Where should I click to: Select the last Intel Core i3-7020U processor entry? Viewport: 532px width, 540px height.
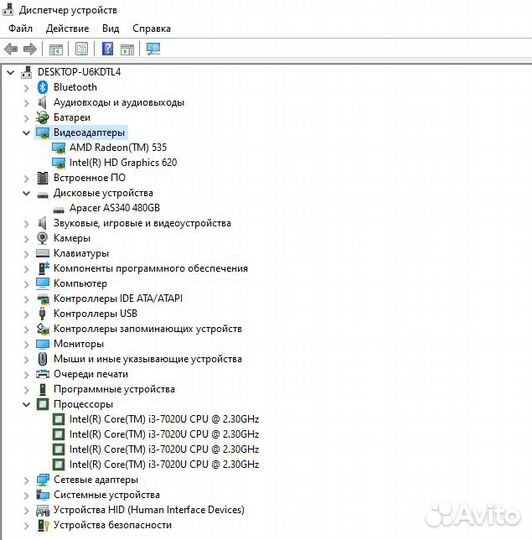pos(164,465)
